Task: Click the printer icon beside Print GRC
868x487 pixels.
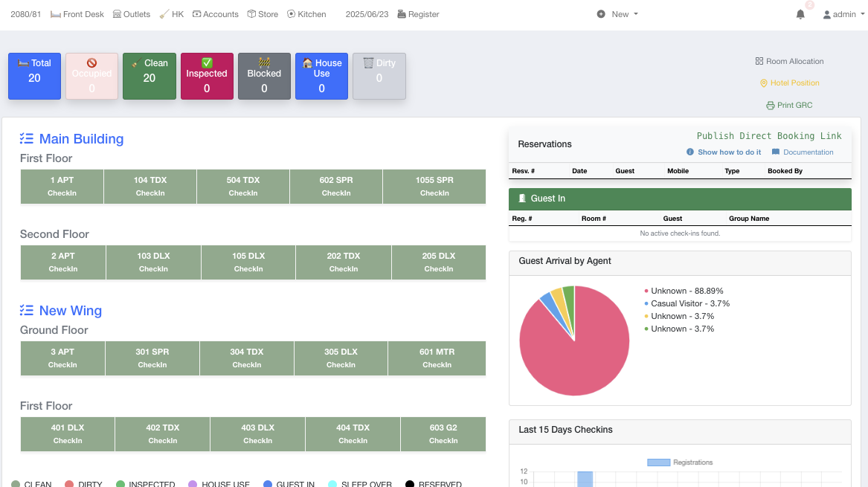Action: [x=771, y=105]
